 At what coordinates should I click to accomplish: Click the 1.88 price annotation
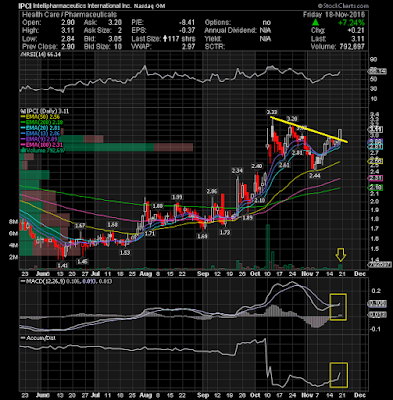pyautogui.click(x=157, y=206)
